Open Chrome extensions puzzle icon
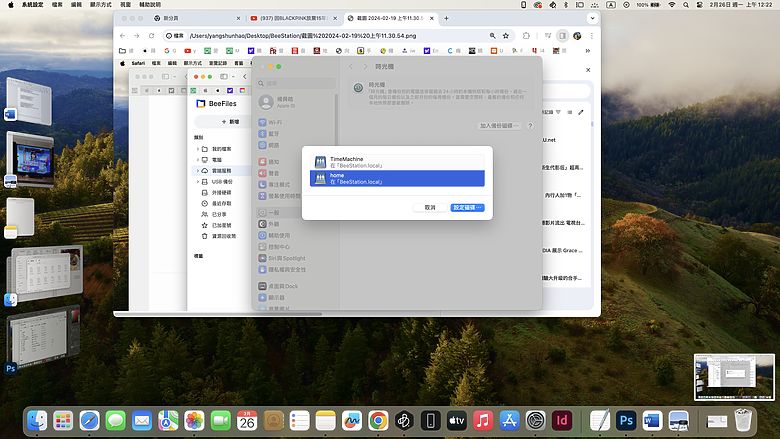780x439 pixels. point(526,36)
